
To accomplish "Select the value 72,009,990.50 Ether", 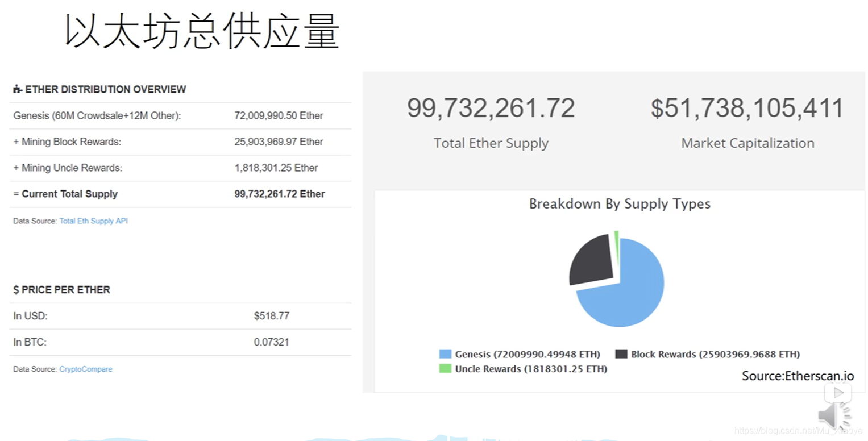I will click(279, 116).
